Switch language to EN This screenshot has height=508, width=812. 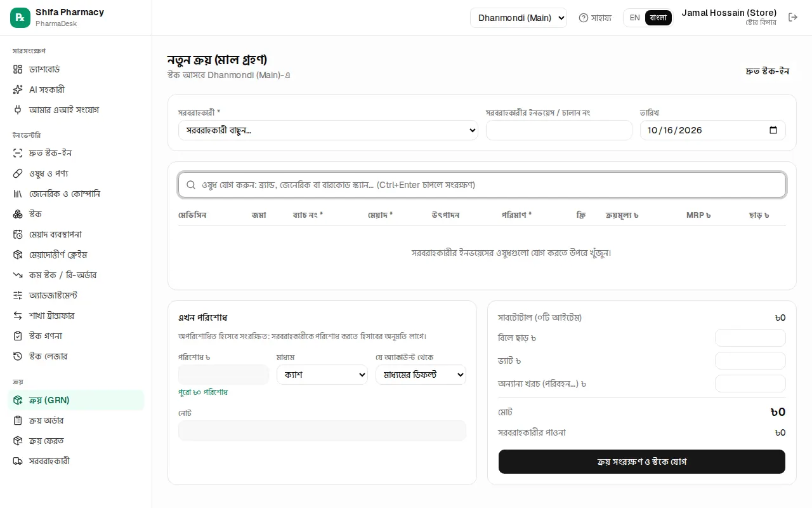634,18
